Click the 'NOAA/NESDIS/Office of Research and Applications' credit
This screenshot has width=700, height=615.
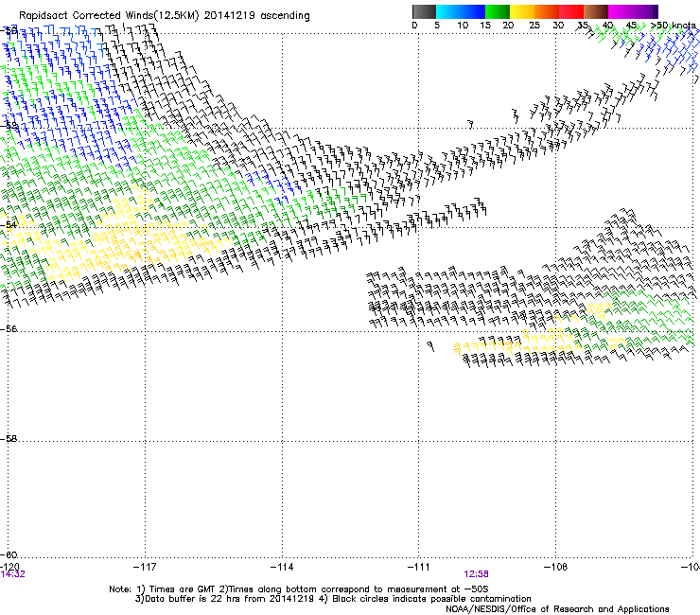(x=557, y=609)
